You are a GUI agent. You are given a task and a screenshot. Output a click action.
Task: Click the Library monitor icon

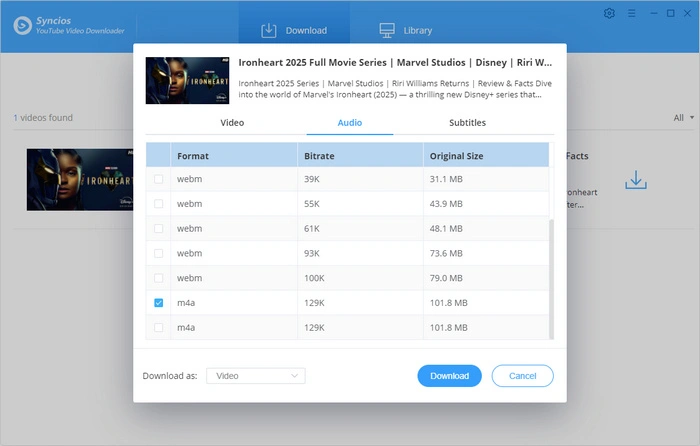click(x=385, y=31)
